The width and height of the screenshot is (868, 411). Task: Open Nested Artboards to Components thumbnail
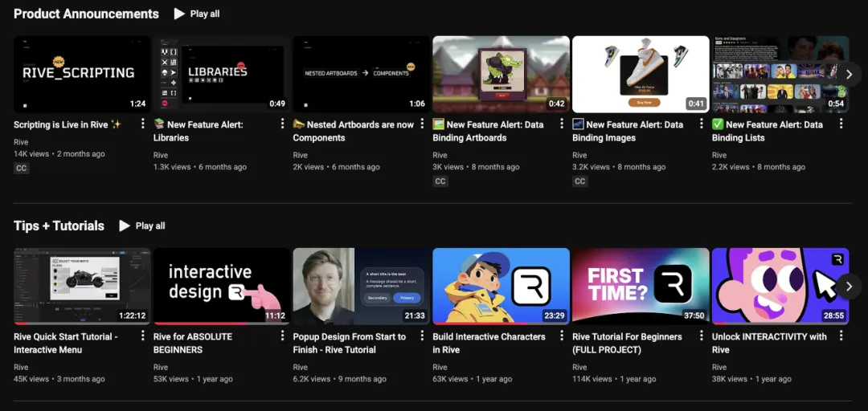pos(362,74)
